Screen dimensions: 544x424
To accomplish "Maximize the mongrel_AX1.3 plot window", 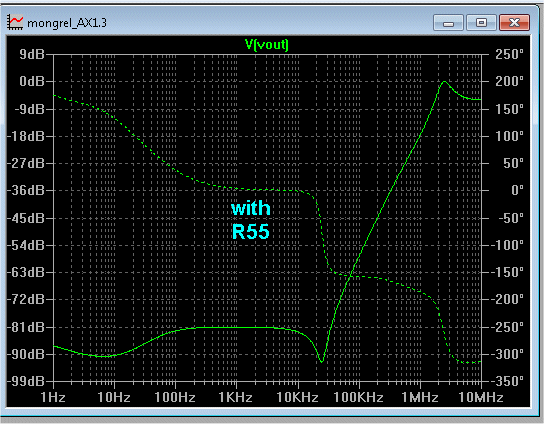I will (x=481, y=23).
